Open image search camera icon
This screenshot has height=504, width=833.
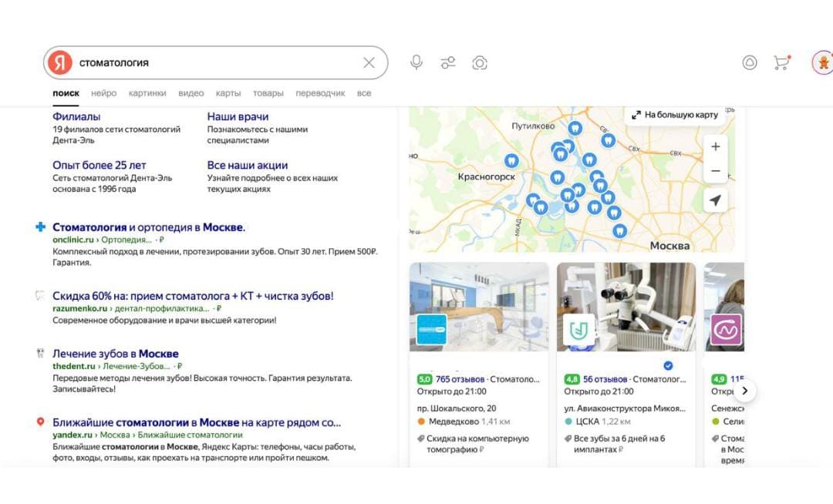tap(480, 62)
